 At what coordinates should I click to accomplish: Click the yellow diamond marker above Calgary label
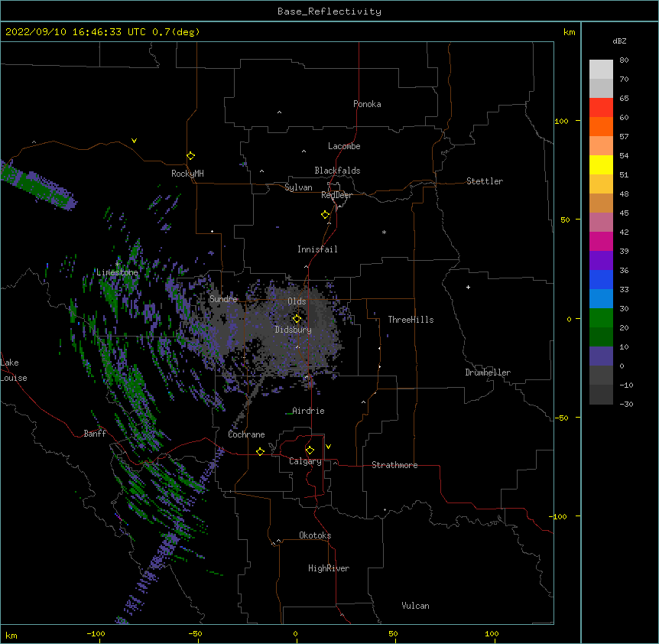point(310,450)
